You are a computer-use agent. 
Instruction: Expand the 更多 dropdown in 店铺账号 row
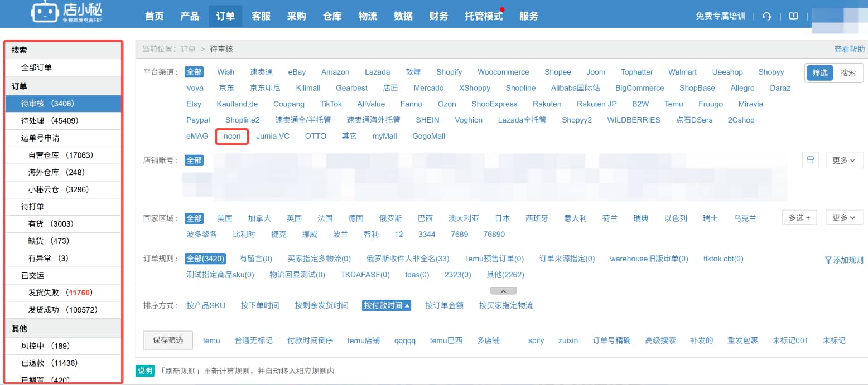click(x=844, y=160)
